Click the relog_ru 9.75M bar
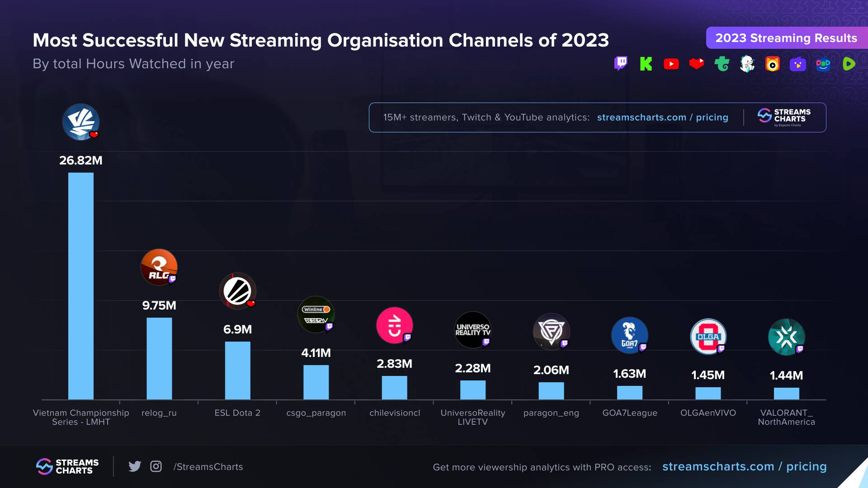The height and width of the screenshot is (488, 868). pyautogui.click(x=159, y=358)
